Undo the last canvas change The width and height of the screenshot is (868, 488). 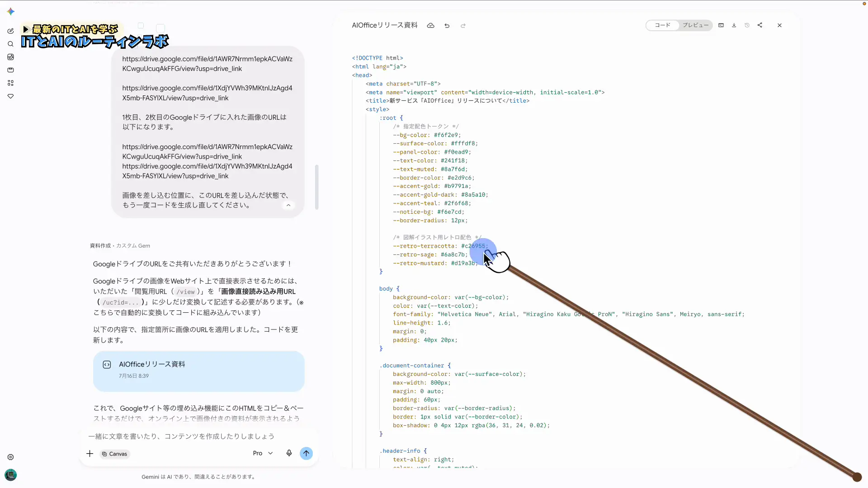point(447,26)
